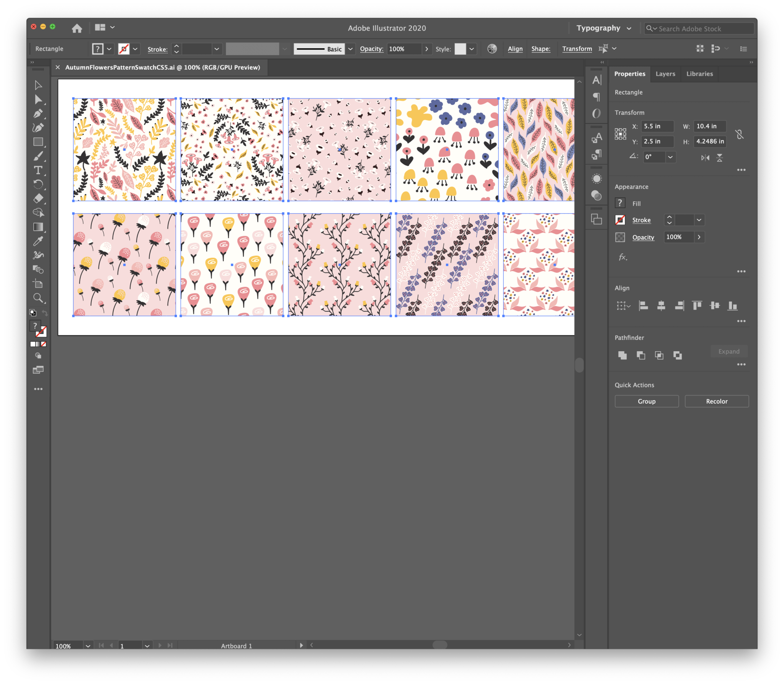784x684 pixels.
Task: Select the Pen tool
Action: (38, 113)
